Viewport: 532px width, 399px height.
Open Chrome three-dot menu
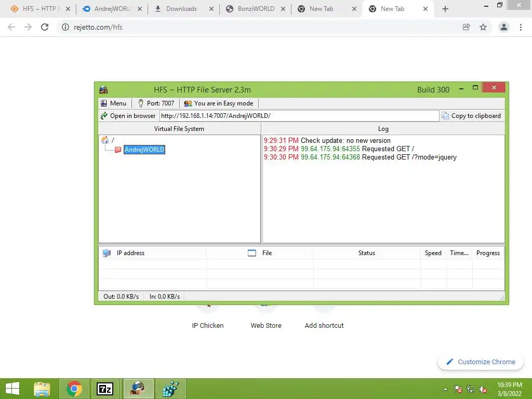click(521, 27)
